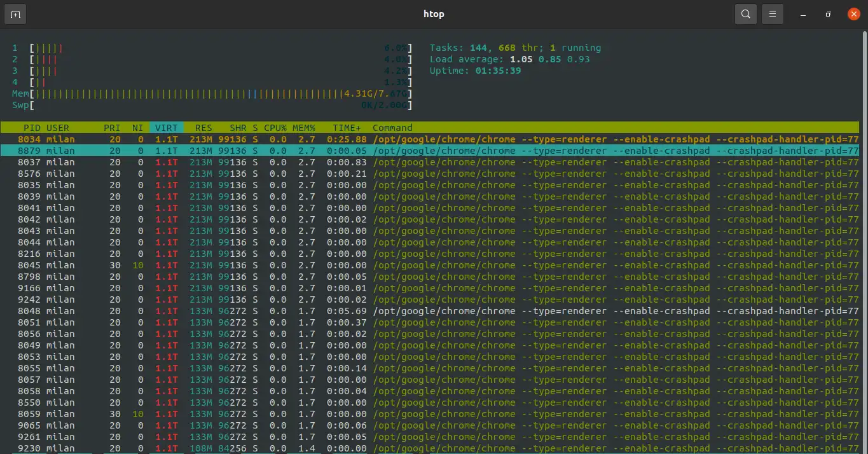This screenshot has height=454, width=868.
Task: Sort by the TIME+ column header
Action: pos(347,128)
